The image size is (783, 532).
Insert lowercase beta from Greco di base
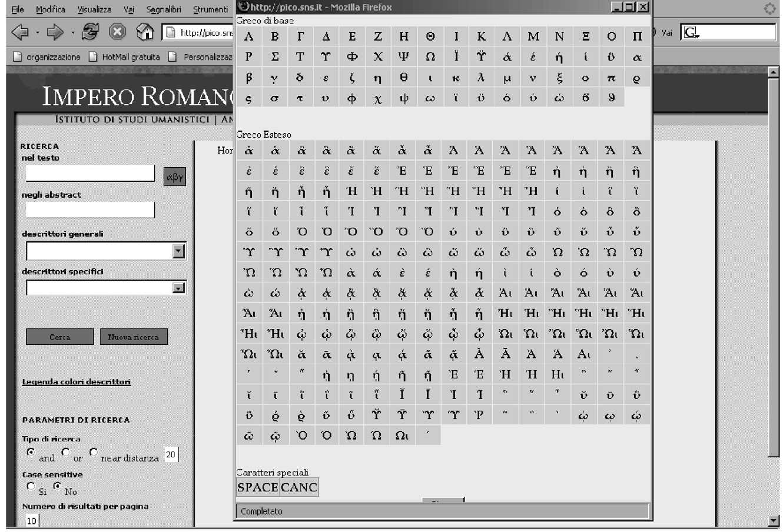tap(249, 78)
